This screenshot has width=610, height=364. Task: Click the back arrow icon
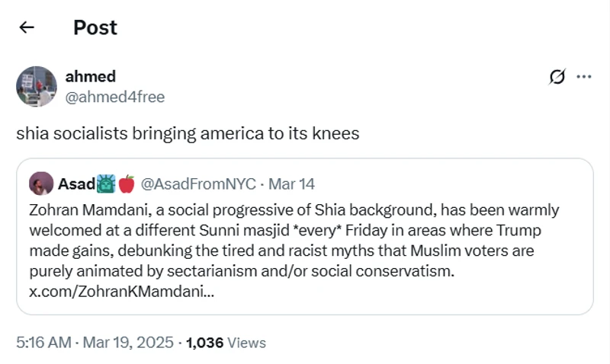pyautogui.click(x=27, y=27)
